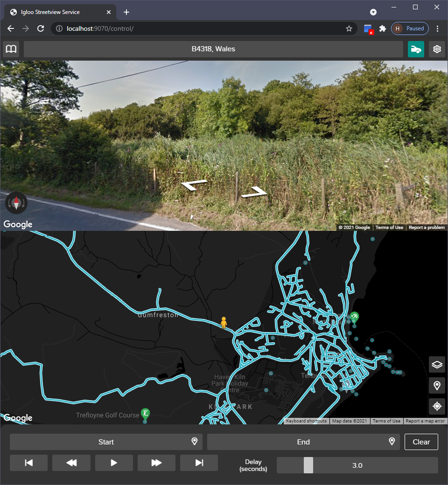Screen dimensions: 448x485
Task: Click the Street View compass
Action: 16,203
